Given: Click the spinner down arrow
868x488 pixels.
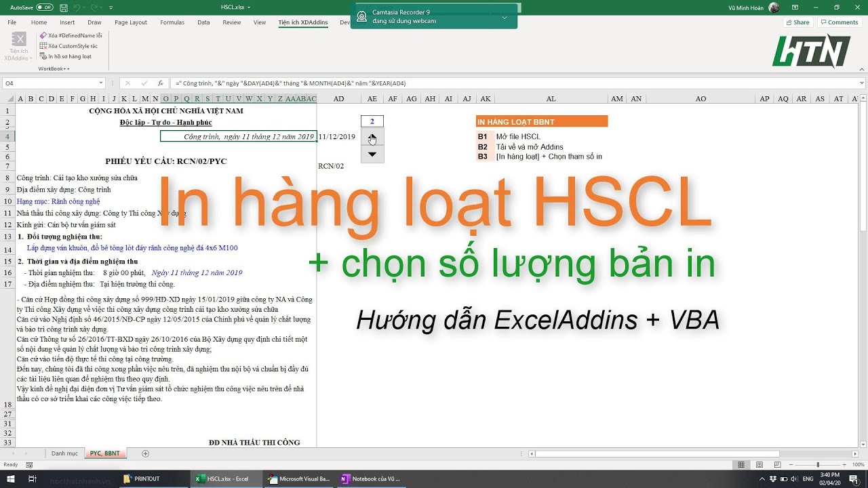Looking at the screenshot, I should coord(372,155).
